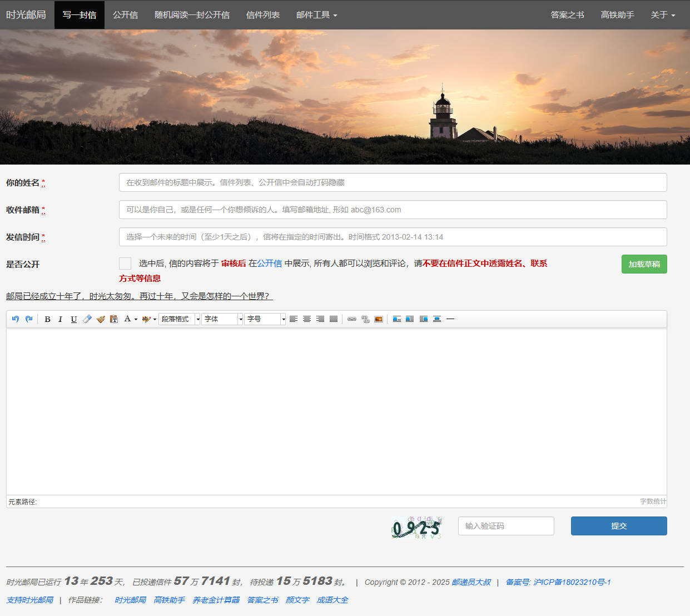Select the format painter brush icon

click(x=101, y=319)
